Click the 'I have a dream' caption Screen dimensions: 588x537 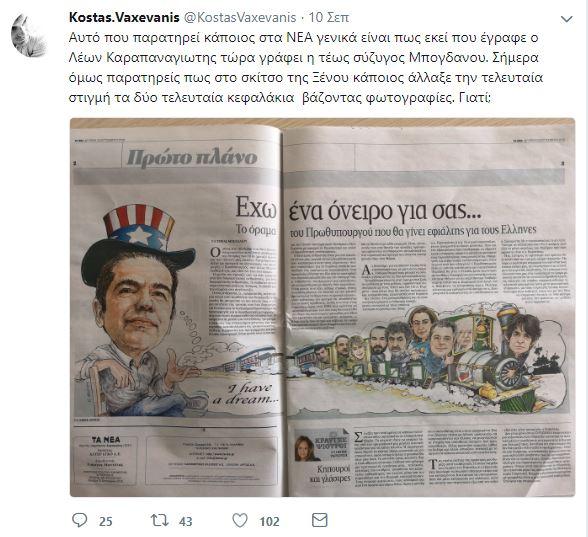246,394
